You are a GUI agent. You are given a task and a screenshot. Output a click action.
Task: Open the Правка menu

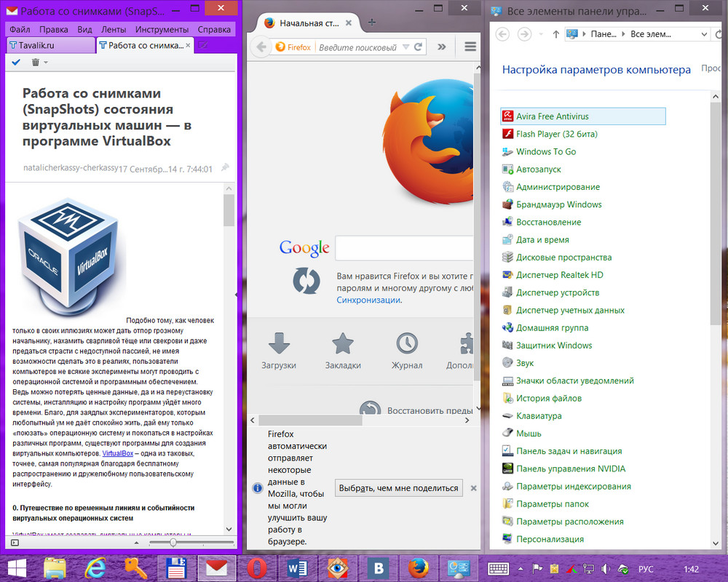click(53, 29)
